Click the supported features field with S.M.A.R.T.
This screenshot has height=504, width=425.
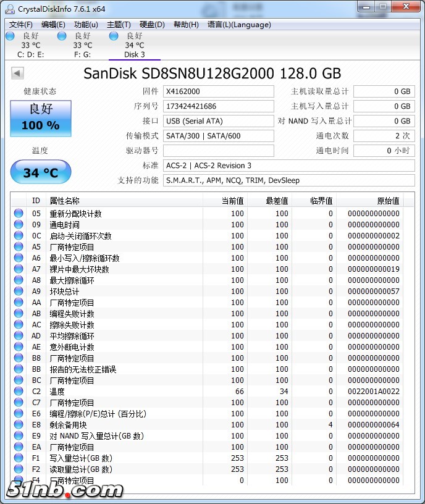tap(289, 180)
